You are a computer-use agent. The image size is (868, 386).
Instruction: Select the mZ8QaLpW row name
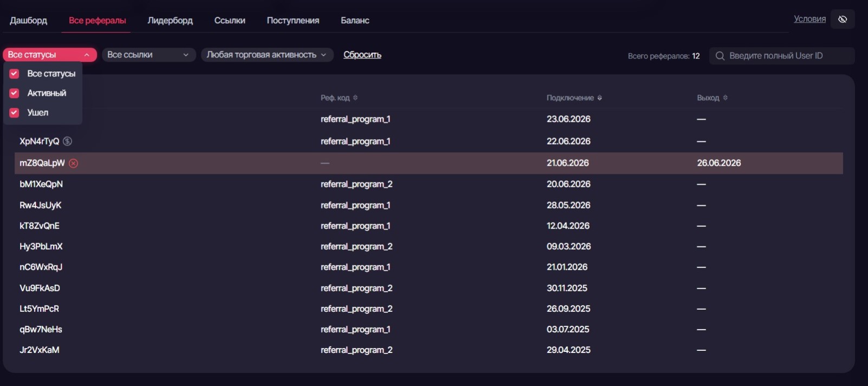point(42,163)
